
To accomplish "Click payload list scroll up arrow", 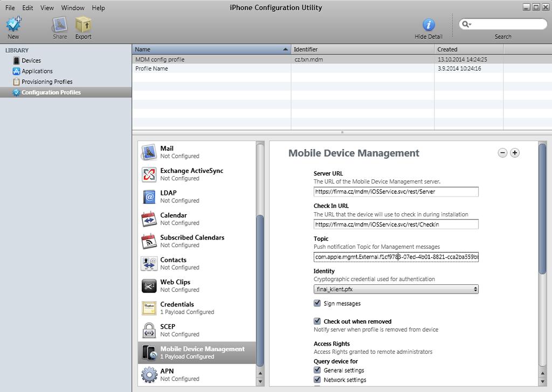I will (260, 373).
